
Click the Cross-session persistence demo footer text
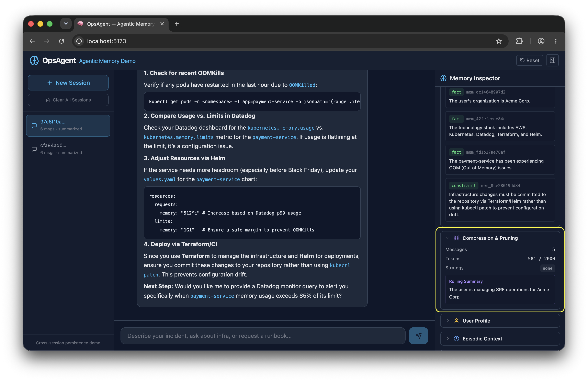pyautogui.click(x=68, y=343)
